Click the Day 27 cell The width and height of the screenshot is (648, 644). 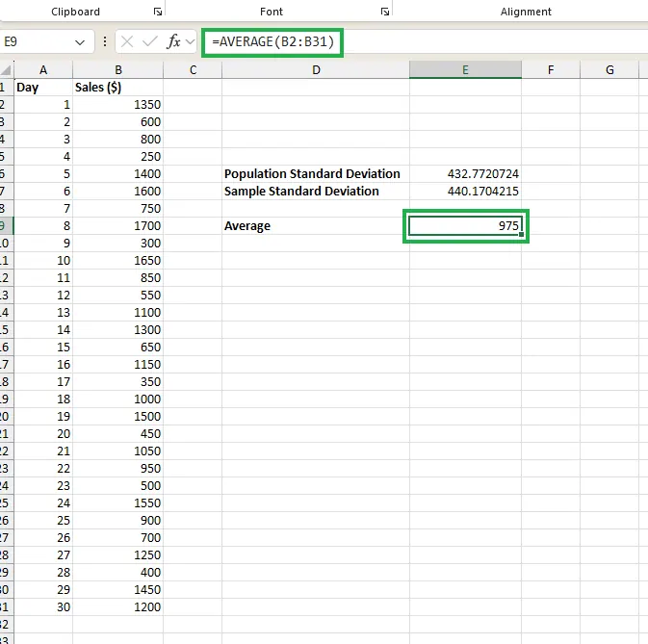pyautogui.click(x=43, y=555)
